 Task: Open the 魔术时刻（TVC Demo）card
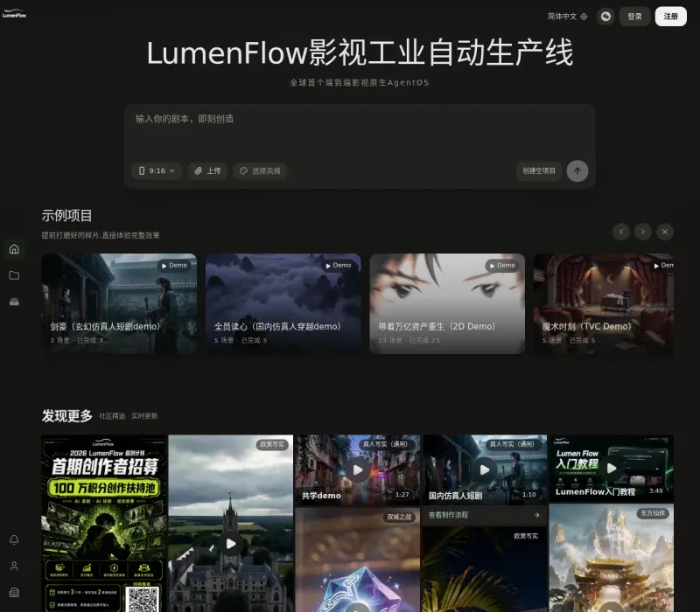(604, 303)
